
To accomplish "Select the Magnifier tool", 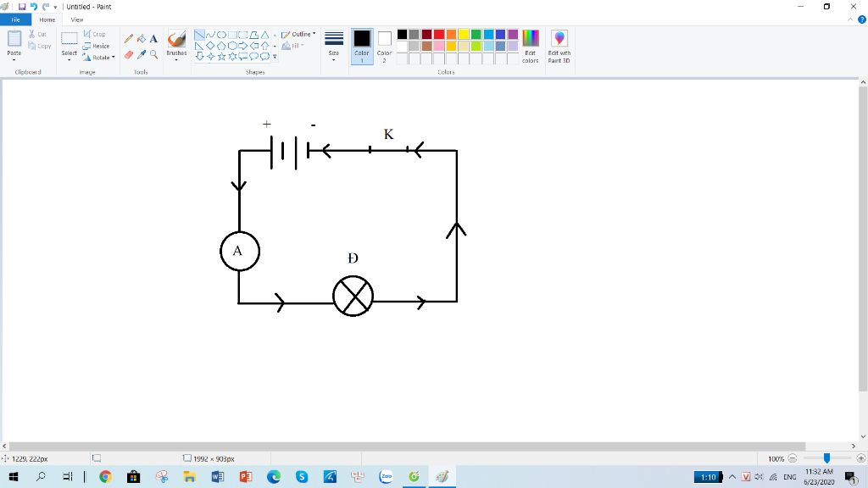I will 154,55.
